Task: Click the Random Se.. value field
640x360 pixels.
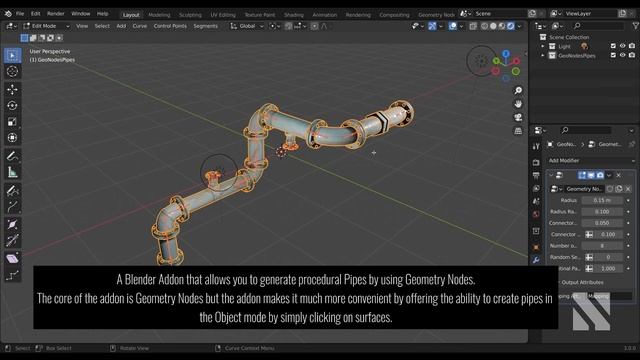Action: point(607,257)
